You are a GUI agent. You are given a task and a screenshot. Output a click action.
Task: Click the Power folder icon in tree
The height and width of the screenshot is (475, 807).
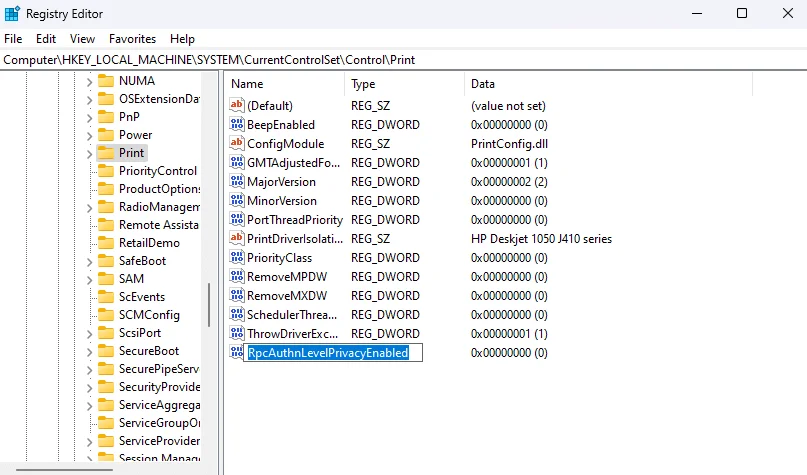(x=106, y=135)
